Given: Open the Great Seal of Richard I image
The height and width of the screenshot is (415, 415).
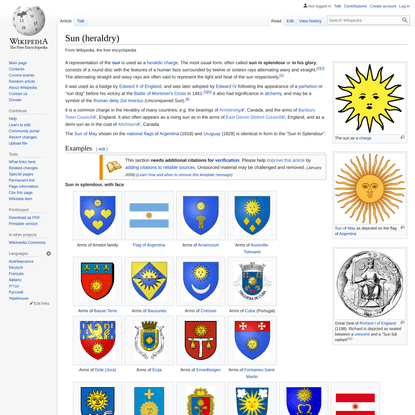Looking at the screenshot, I should coord(370,284).
